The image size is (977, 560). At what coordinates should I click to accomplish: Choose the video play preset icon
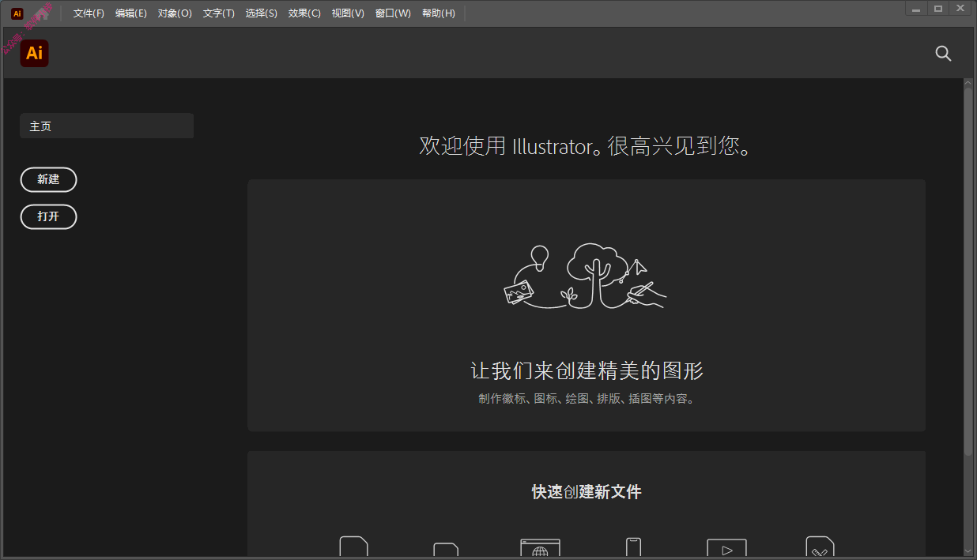pyautogui.click(x=726, y=548)
